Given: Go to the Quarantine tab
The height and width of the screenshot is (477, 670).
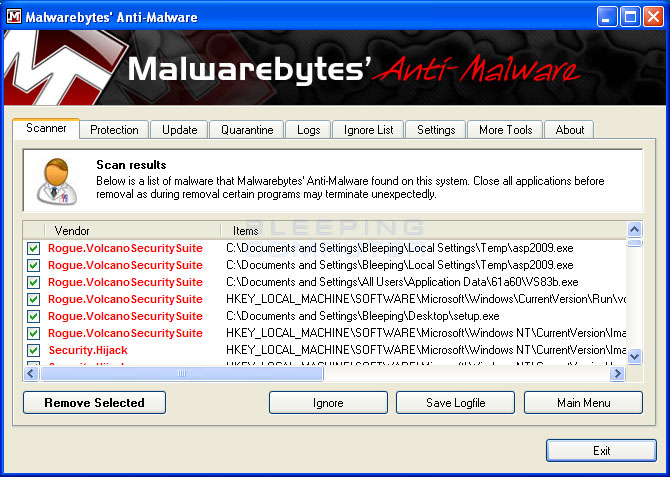Looking at the screenshot, I should (247, 130).
